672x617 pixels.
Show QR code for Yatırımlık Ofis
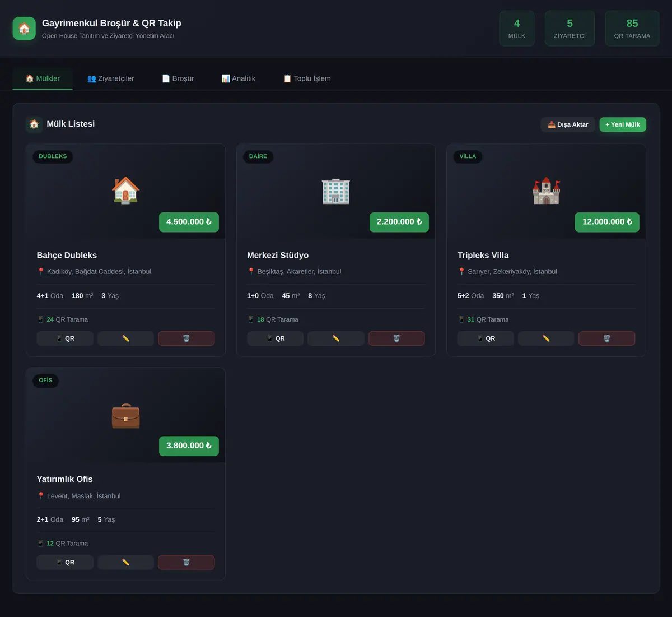click(x=65, y=562)
